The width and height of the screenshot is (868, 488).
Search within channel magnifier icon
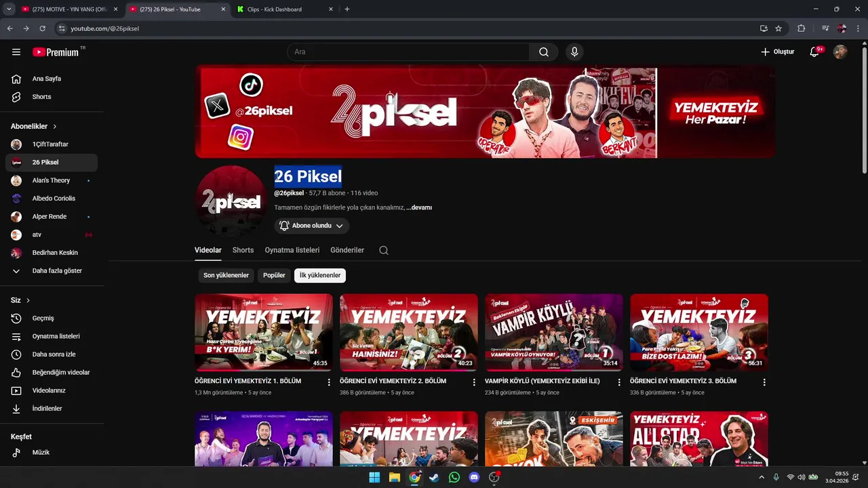tap(384, 250)
